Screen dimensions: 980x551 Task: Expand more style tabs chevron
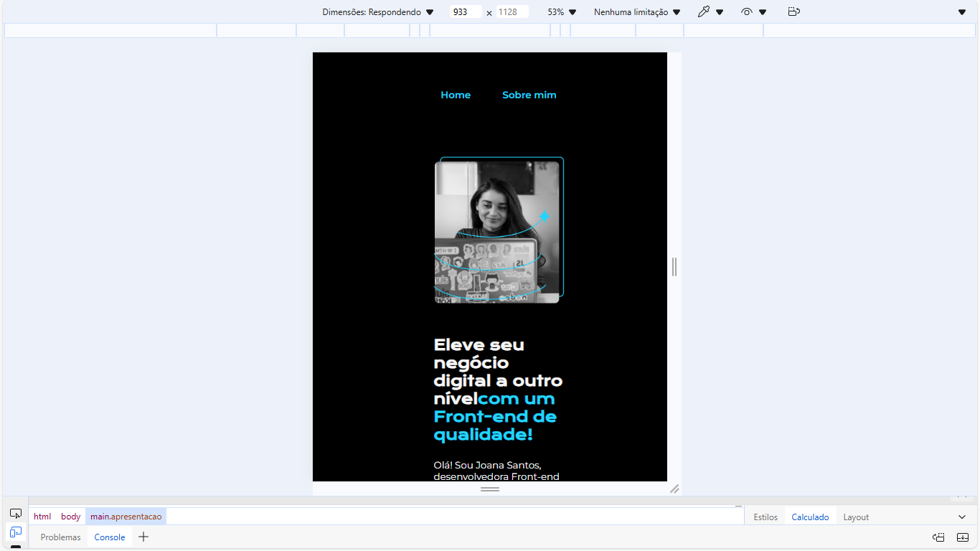point(962,517)
